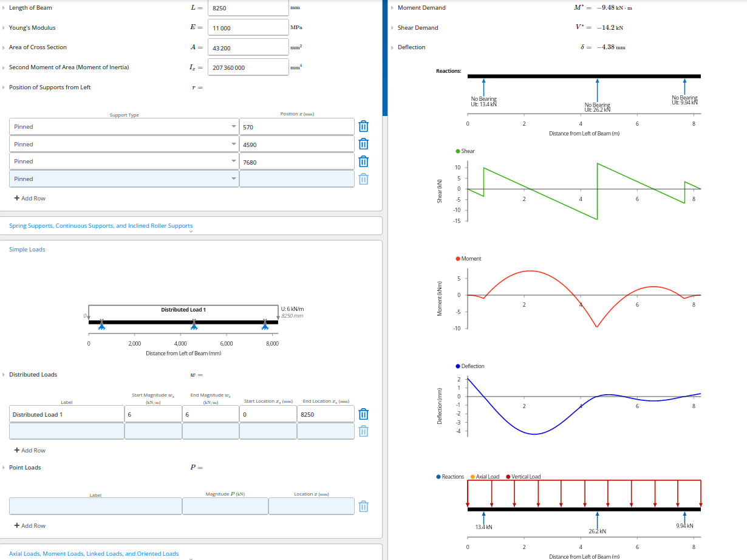Image resolution: width=747 pixels, height=560 pixels.
Task: Add a row to the supports table
Action: click(x=30, y=199)
